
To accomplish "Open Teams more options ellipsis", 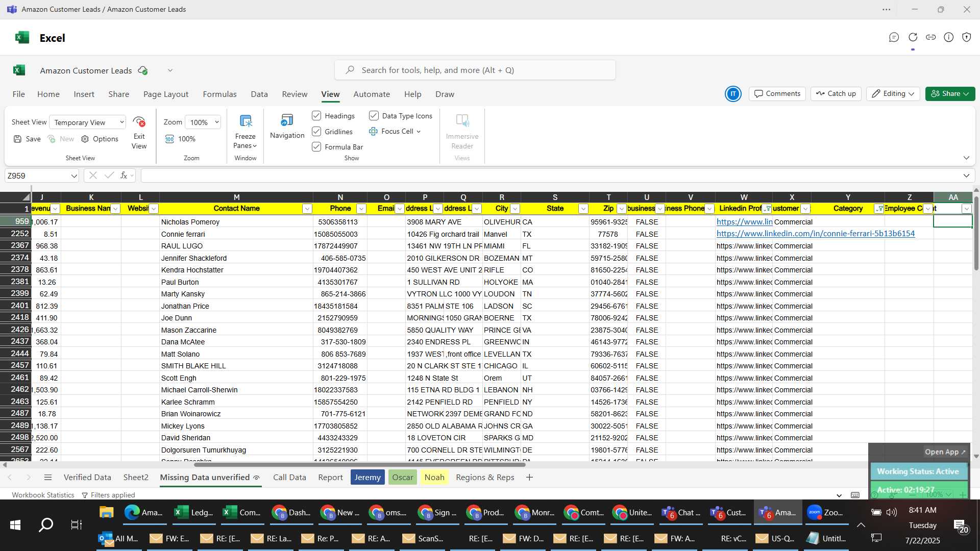I will [887, 9].
